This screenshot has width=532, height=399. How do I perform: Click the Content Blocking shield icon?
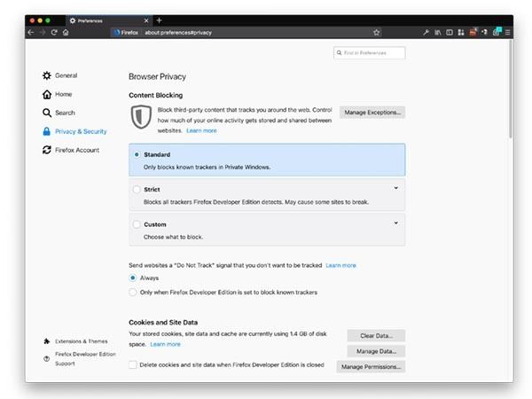point(141,117)
